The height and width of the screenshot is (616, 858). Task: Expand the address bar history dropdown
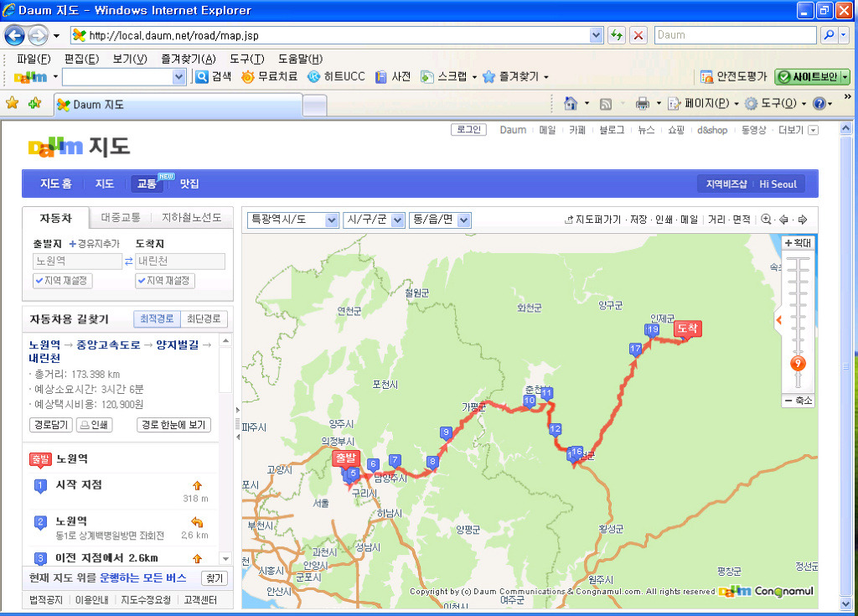pos(596,35)
